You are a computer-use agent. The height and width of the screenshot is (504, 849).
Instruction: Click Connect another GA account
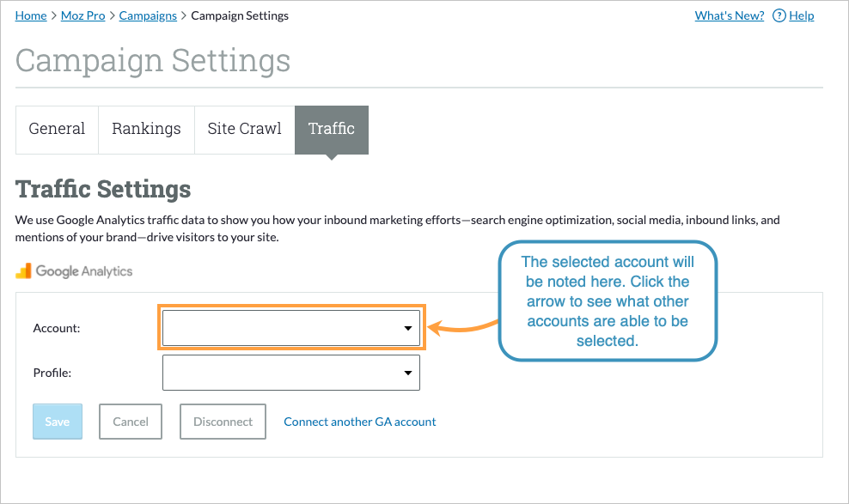(x=359, y=421)
